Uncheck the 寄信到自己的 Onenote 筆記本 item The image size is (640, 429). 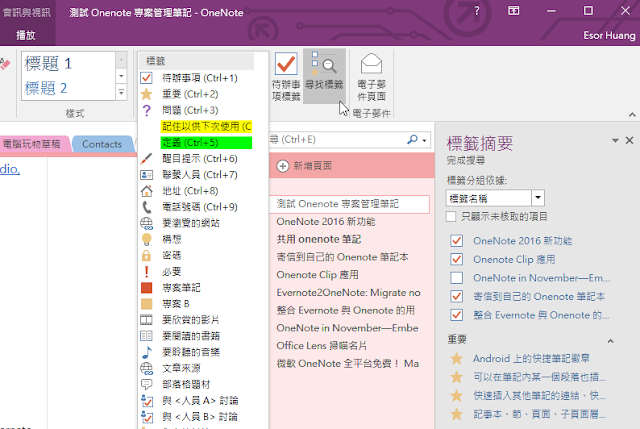point(456,297)
